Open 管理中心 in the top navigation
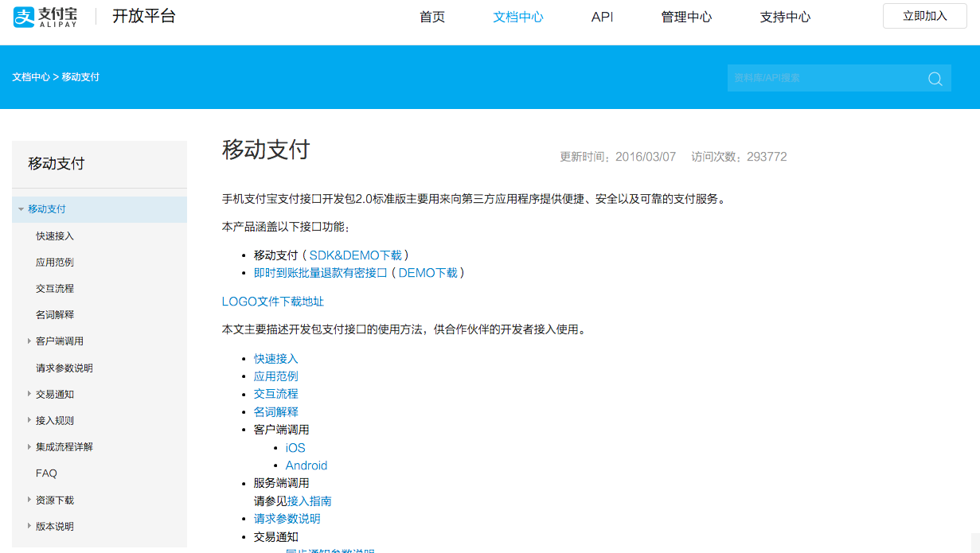Viewport: 980px width, 553px height. [686, 17]
